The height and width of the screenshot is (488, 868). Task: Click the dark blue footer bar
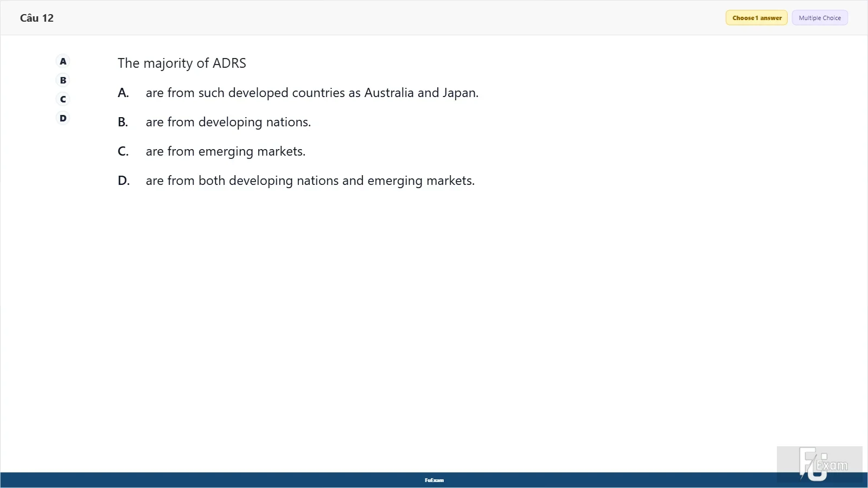click(x=434, y=480)
